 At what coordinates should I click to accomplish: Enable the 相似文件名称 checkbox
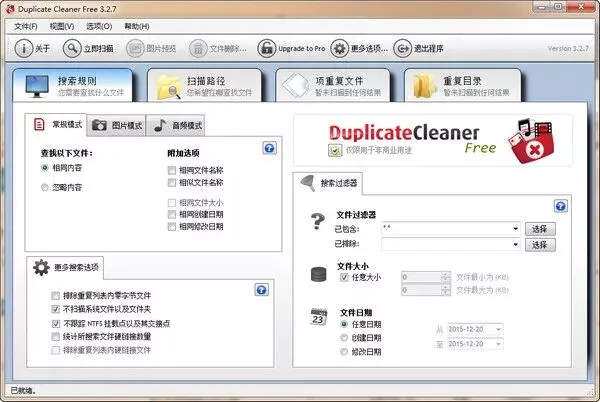pos(172,182)
